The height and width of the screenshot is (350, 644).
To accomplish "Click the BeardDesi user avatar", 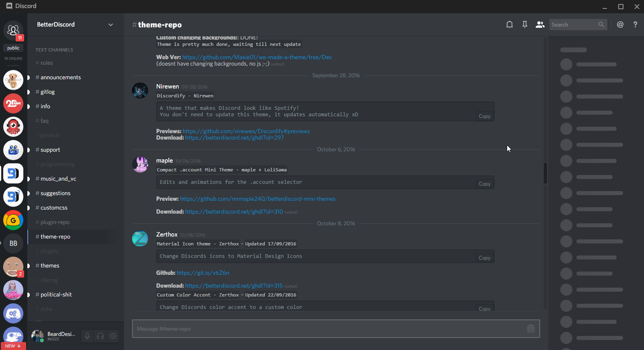I will coord(37,336).
